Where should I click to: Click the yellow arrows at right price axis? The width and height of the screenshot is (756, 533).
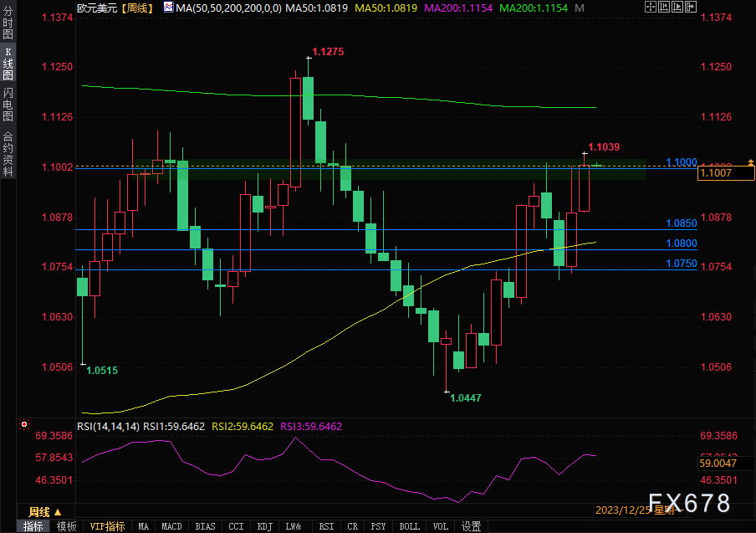coord(751,161)
